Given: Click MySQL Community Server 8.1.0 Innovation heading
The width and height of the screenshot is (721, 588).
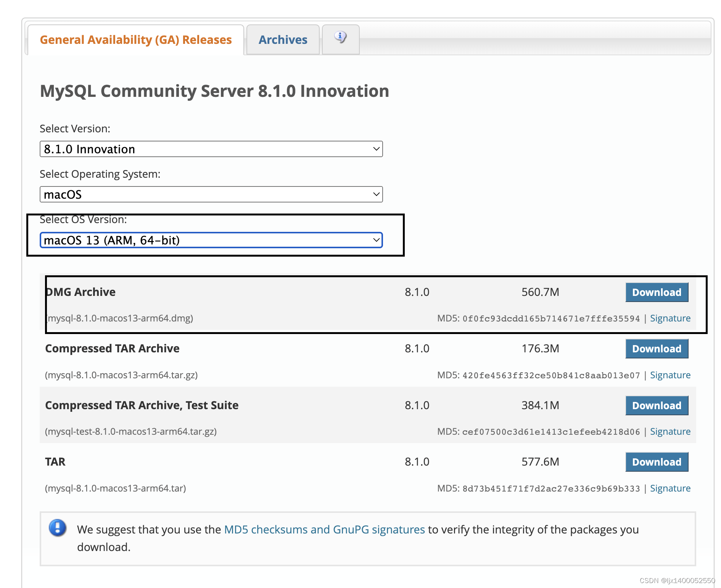Looking at the screenshot, I should point(214,92).
